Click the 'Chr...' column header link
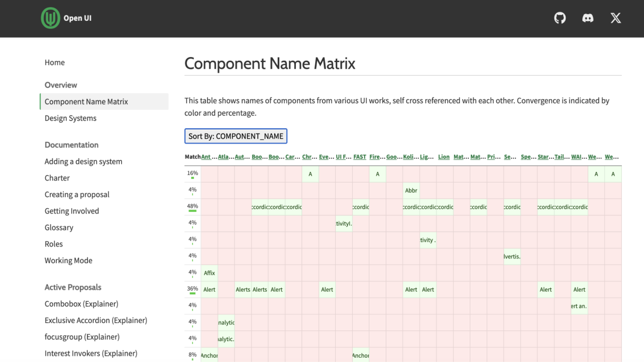The height and width of the screenshot is (362, 644). click(x=310, y=157)
